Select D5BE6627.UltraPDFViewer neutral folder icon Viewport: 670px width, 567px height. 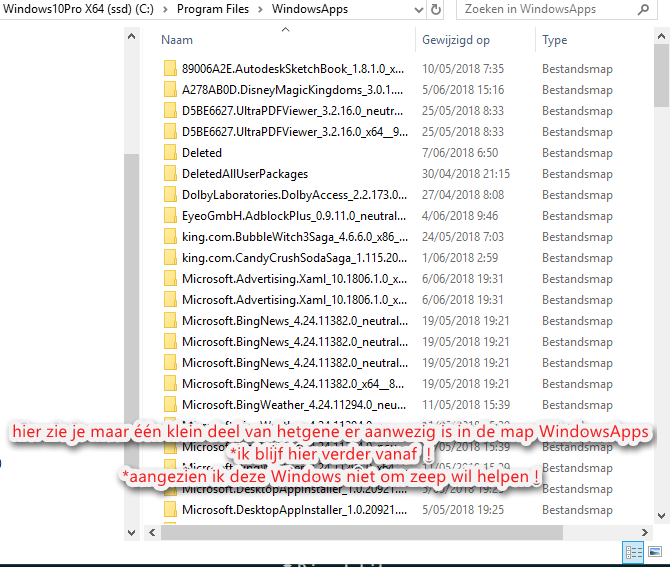(x=170, y=111)
